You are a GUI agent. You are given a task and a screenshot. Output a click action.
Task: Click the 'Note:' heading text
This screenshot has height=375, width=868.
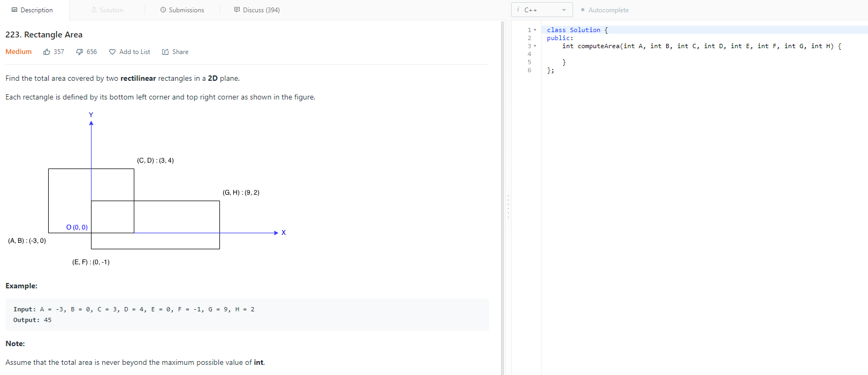[15, 343]
